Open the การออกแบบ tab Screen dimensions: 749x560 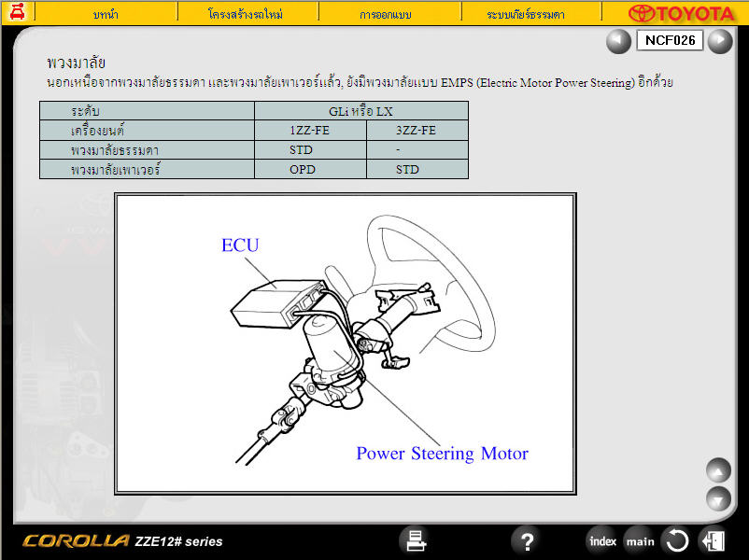click(386, 14)
